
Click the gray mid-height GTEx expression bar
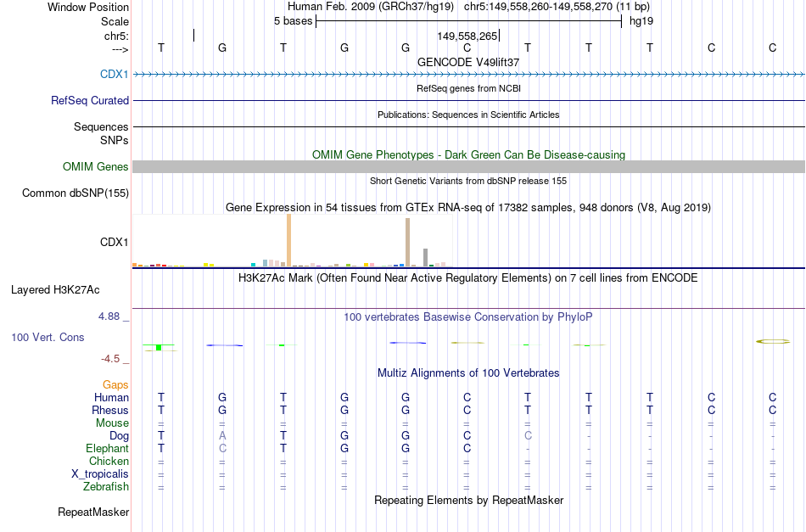click(426, 258)
